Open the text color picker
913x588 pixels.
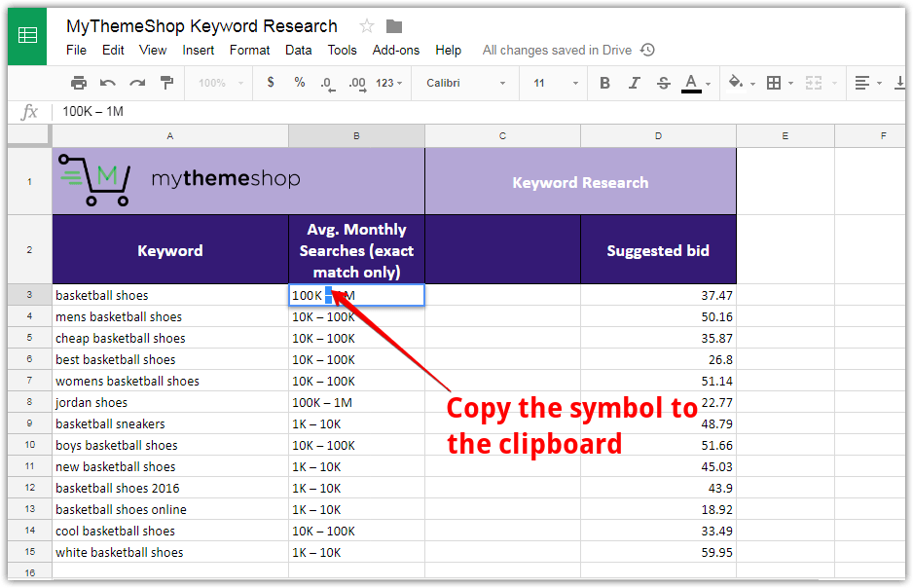tap(691, 84)
